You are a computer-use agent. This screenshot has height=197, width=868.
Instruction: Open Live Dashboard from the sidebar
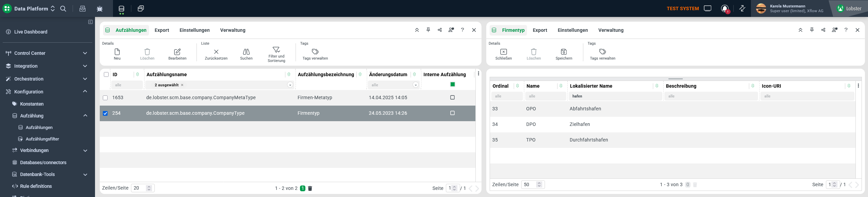[31, 32]
